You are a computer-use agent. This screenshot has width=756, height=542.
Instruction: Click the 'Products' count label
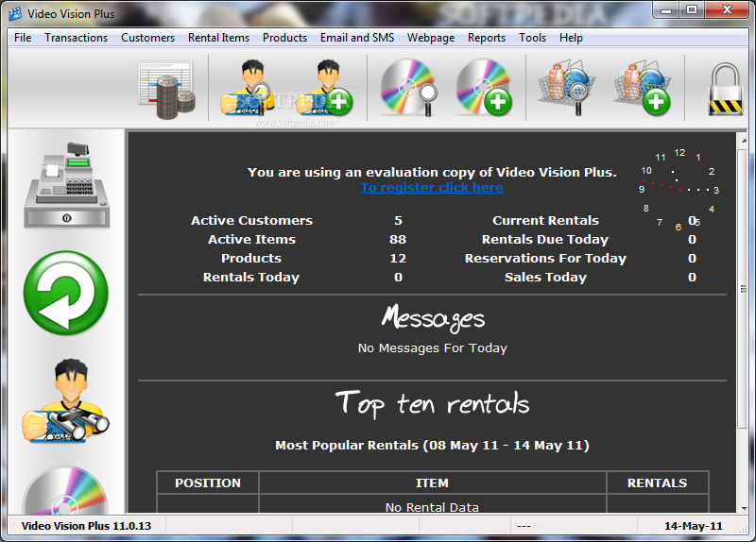pyautogui.click(x=251, y=258)
